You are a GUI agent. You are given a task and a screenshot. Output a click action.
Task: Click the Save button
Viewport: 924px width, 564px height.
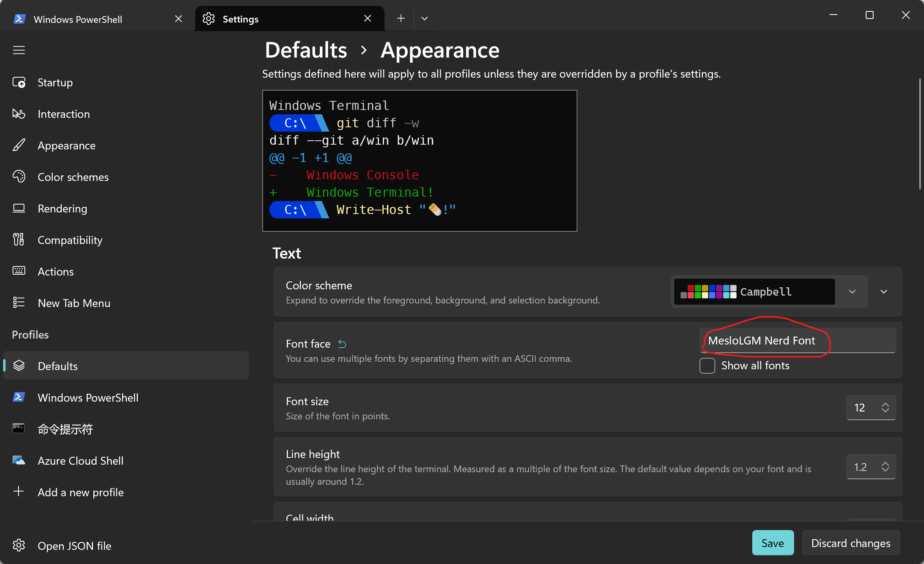click(x=772, y=543)
